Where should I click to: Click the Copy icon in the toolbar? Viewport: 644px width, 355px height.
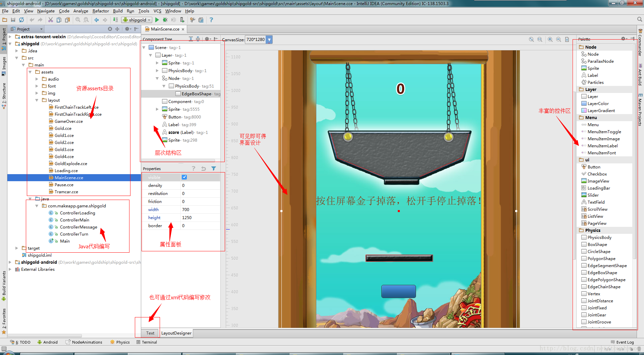[59, 20]
